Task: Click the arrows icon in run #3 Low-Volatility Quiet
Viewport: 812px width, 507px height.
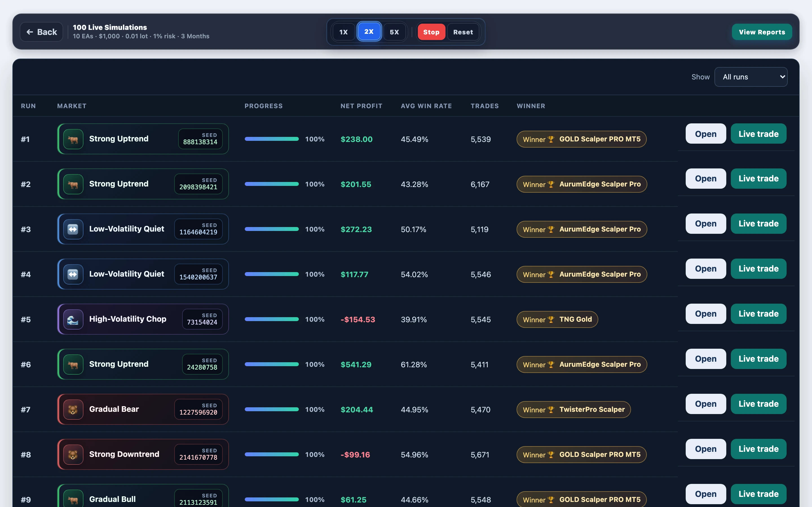Action: click(x=73, y=229)
